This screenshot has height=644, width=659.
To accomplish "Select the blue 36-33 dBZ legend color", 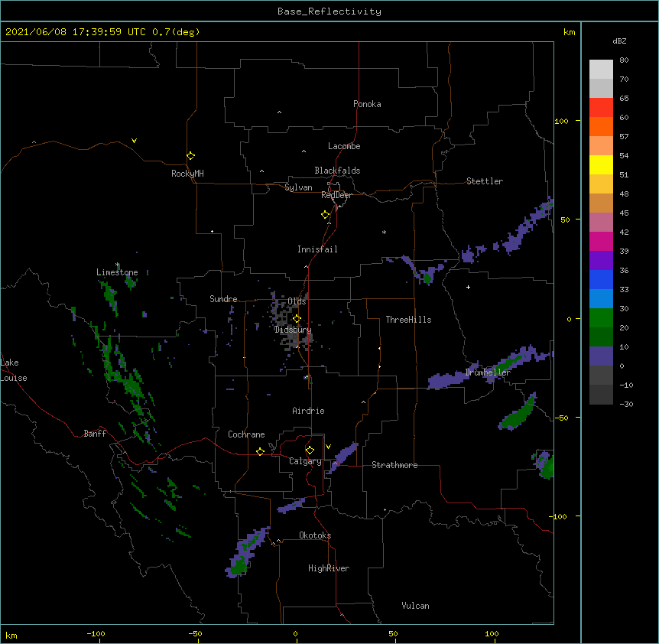I will (x=601, y=279).
